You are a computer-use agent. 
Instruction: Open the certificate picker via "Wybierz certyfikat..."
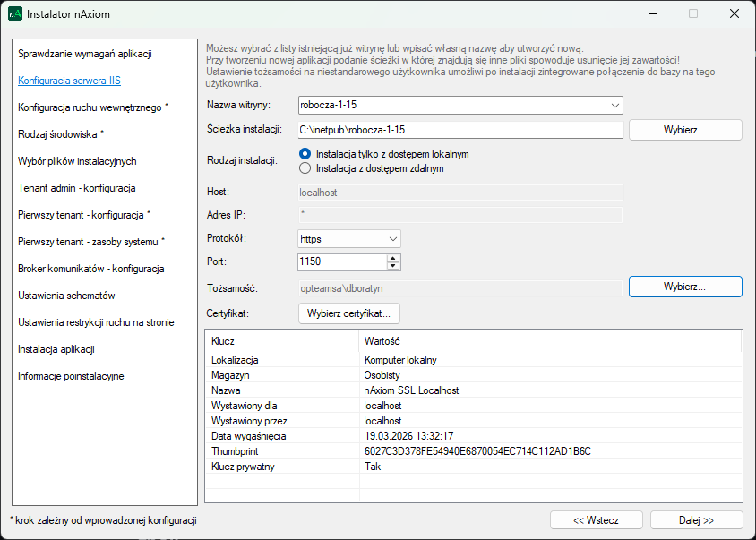pos(348,313)
